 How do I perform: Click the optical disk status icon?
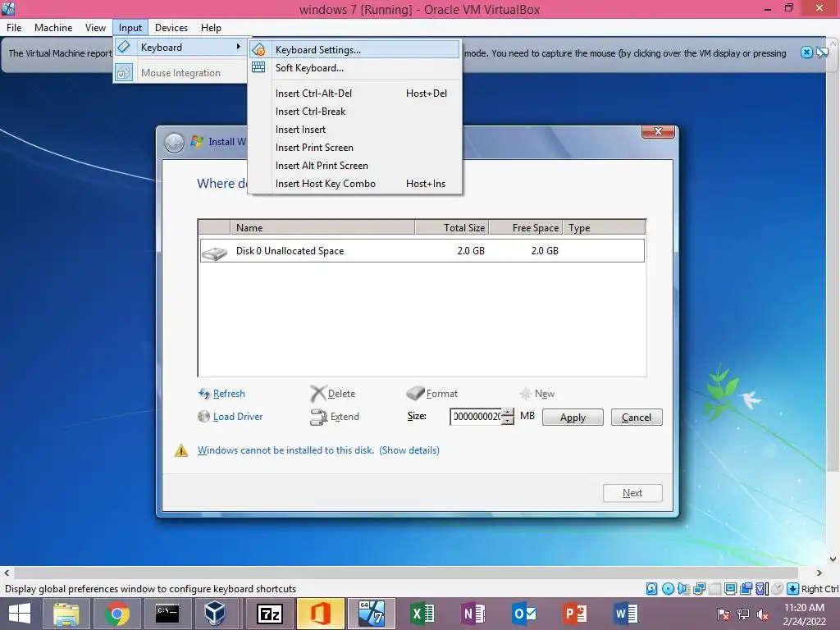pos(668,589)
